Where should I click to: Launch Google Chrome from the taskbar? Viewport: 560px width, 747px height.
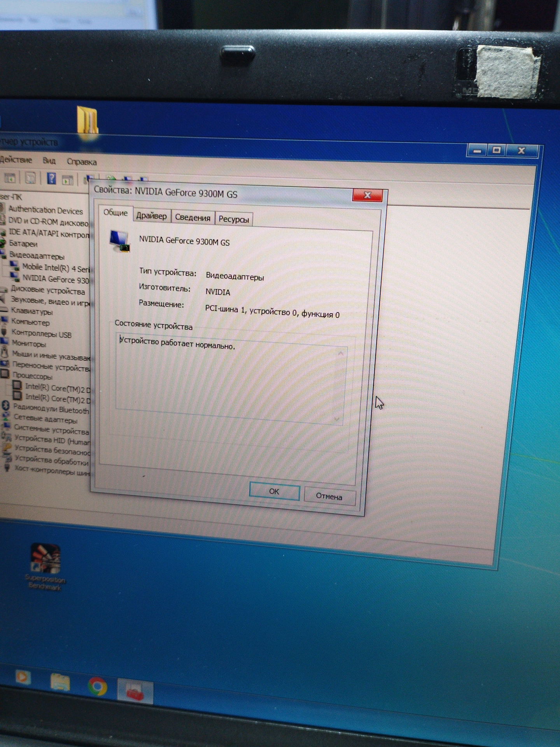click(97, 686)
